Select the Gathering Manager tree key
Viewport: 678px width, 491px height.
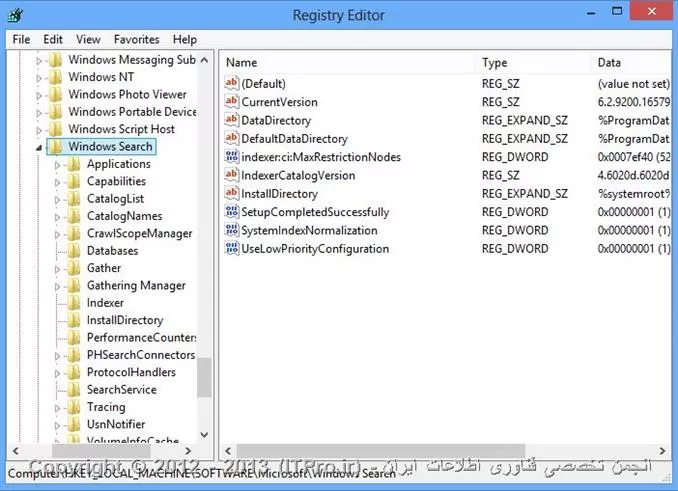pos(136,285)
